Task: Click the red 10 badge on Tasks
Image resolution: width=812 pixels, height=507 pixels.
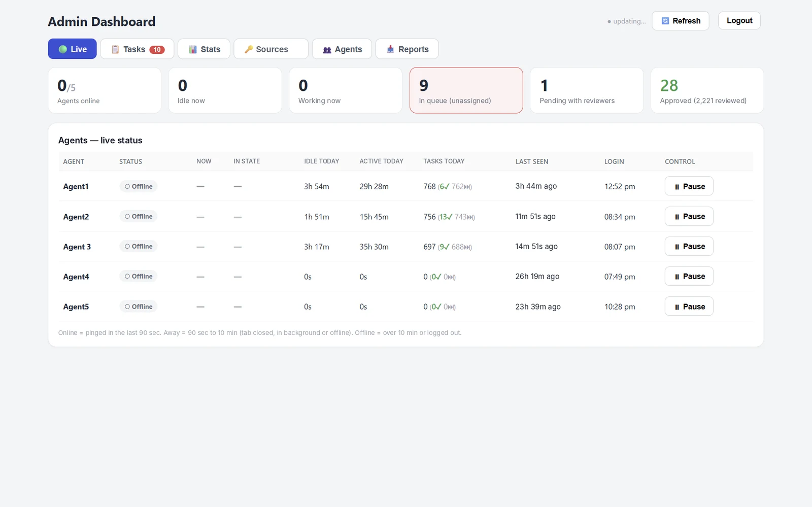Action: coord(157,50)
